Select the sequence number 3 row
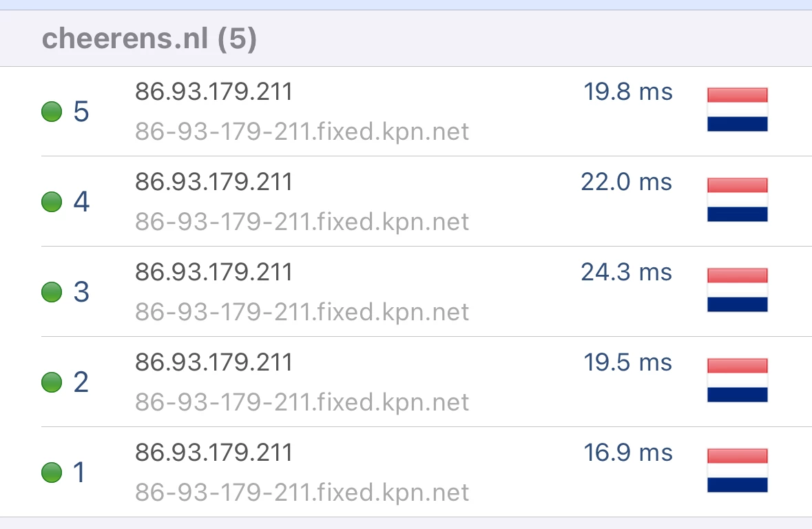The height and width of the screenshot is (529, 812). pos(427,291)
